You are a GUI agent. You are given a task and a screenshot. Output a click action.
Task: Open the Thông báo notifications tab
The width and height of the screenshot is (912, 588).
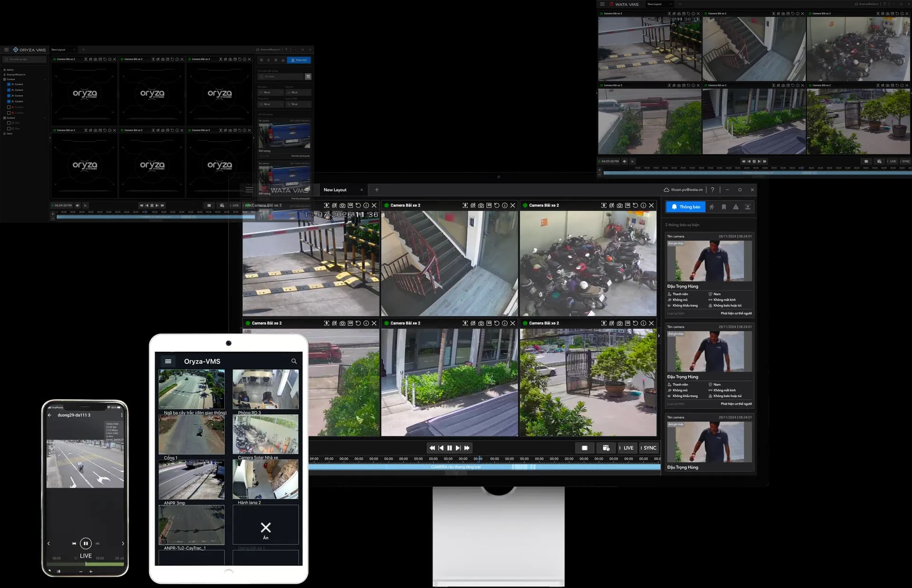click(685, 207)
